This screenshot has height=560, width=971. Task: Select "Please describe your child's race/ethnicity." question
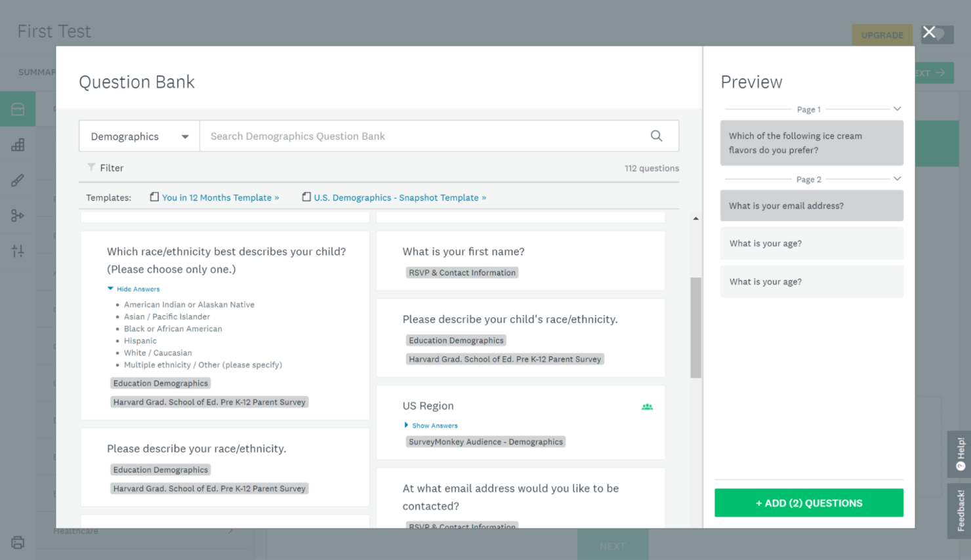pyautogui.click(x=510, y=319)
